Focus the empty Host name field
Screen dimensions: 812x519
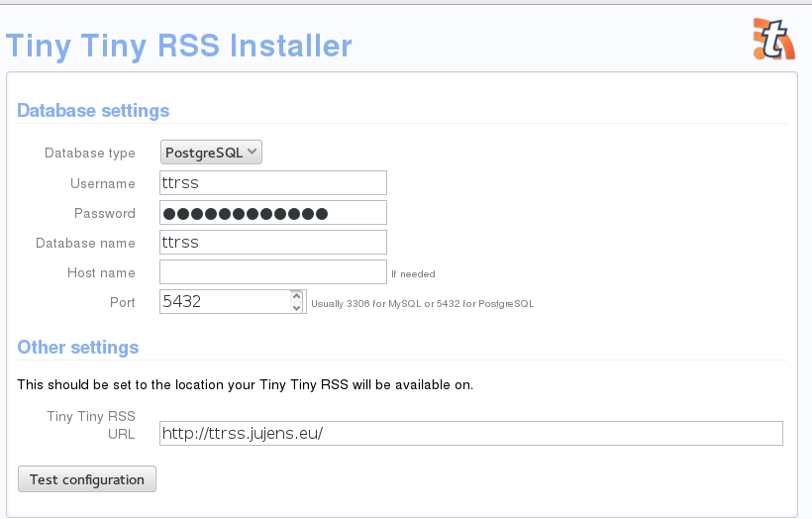pos(273,272)
